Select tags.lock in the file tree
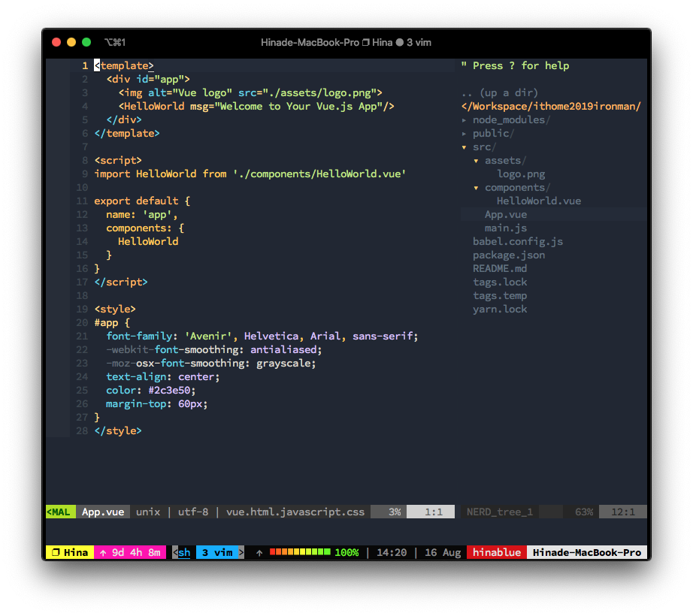The image size is (693, 616). click(500, 282)
